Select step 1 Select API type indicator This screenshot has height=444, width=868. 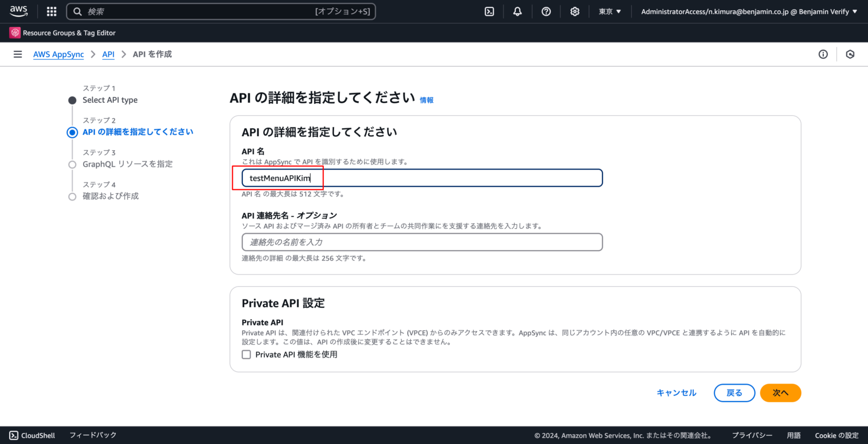pyautogui.click(x=72, y=100)
